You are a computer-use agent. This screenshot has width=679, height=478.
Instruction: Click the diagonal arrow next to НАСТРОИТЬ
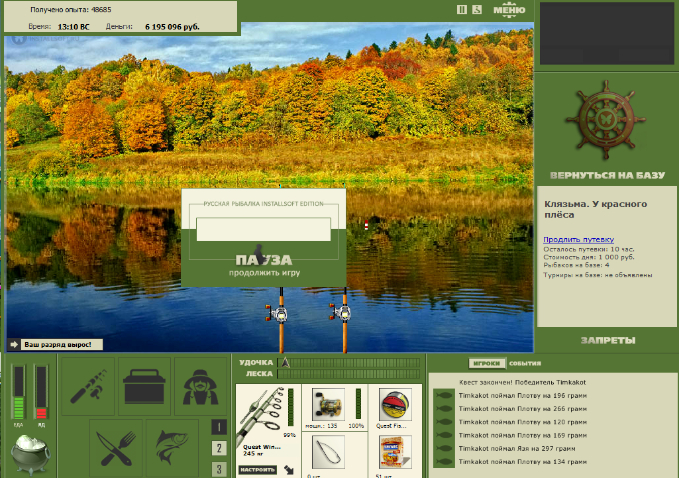(x=289, y=469)
